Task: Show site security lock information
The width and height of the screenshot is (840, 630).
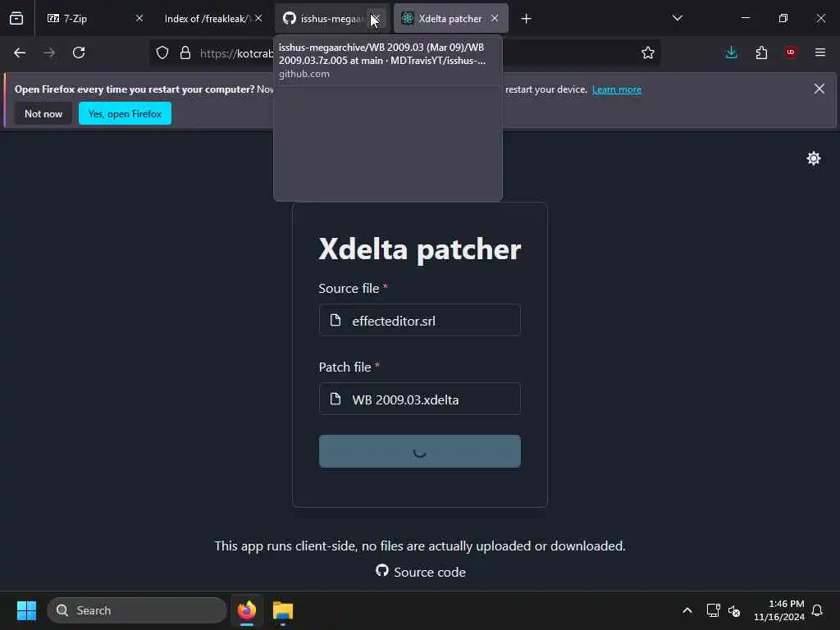Action: point(185,52)
